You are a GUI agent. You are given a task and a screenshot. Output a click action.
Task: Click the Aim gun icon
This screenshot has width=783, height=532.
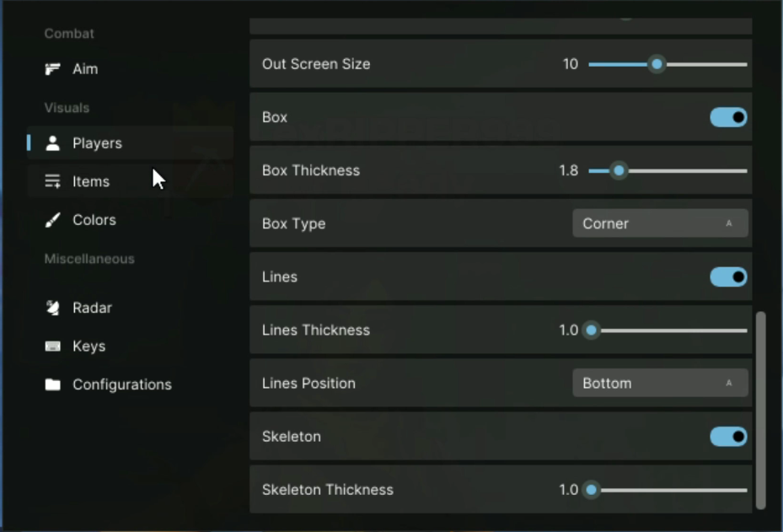pyautogui.click(x=53, y=69)
